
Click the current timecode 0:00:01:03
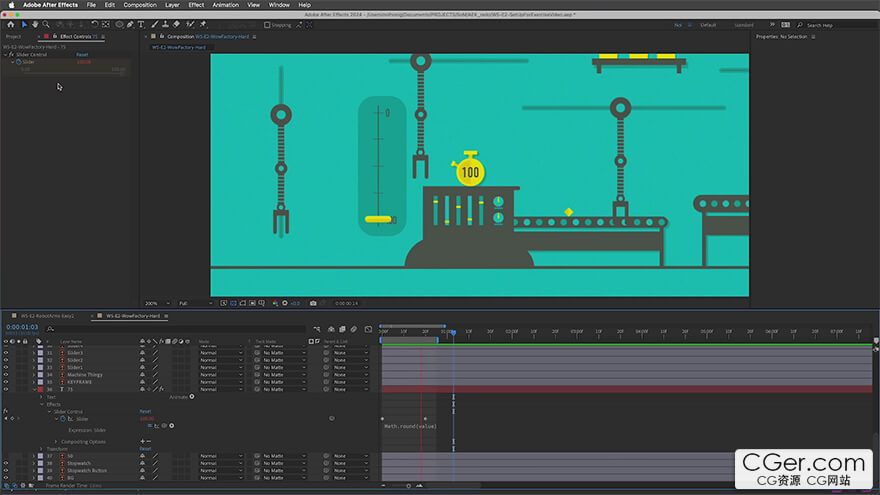22,327
